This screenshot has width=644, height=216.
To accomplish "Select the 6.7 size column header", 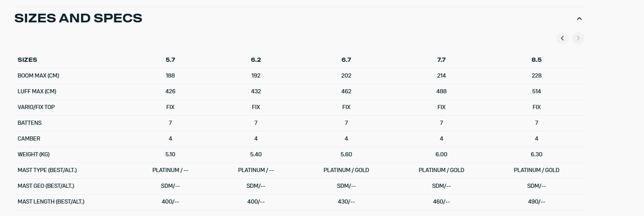I will point(346,60).
